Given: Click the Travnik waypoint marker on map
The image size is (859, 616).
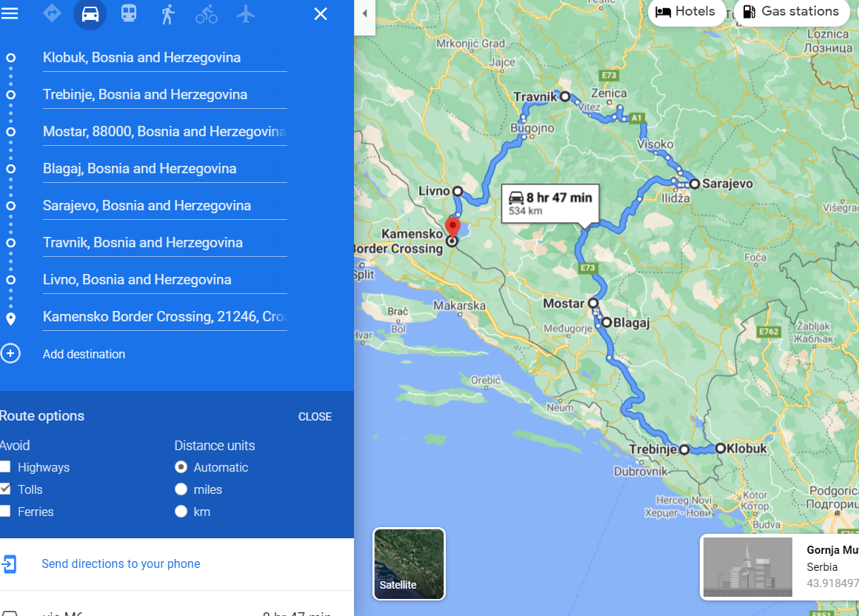Looking at the screenshot, I should point(565,97).
